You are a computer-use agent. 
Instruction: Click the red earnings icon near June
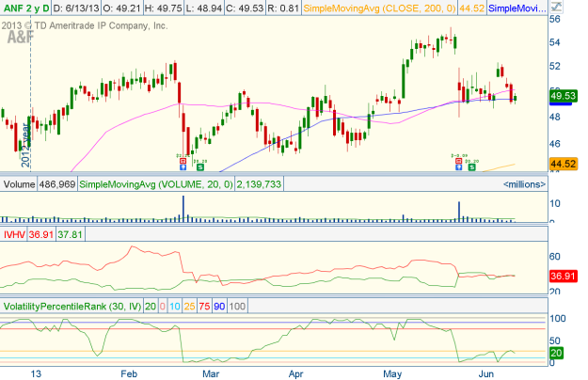pos(458,163)
